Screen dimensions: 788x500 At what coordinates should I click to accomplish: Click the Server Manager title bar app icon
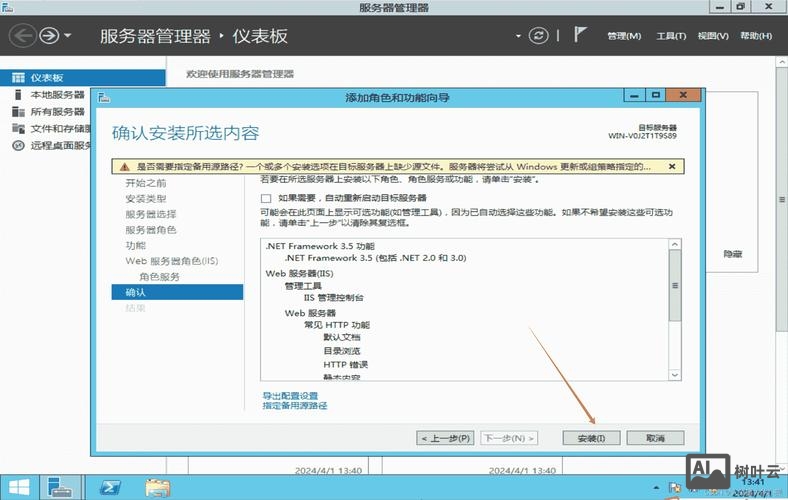(7, 7)
